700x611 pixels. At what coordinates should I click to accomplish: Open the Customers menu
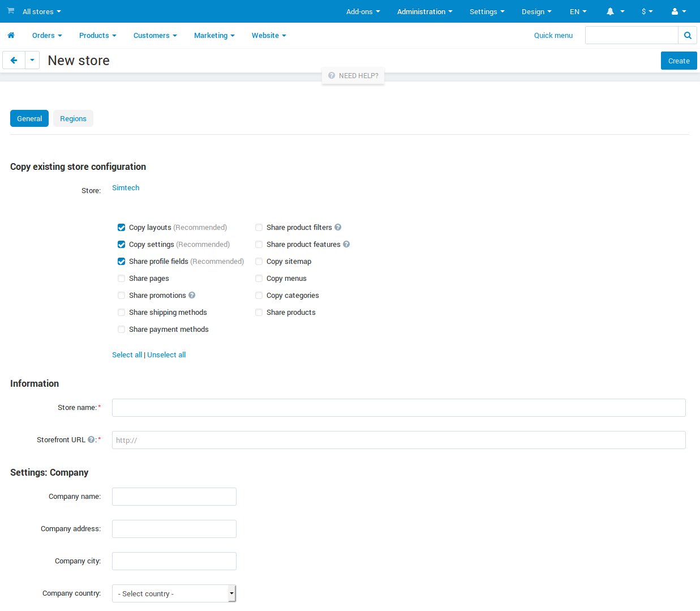(x=155, y=35)
